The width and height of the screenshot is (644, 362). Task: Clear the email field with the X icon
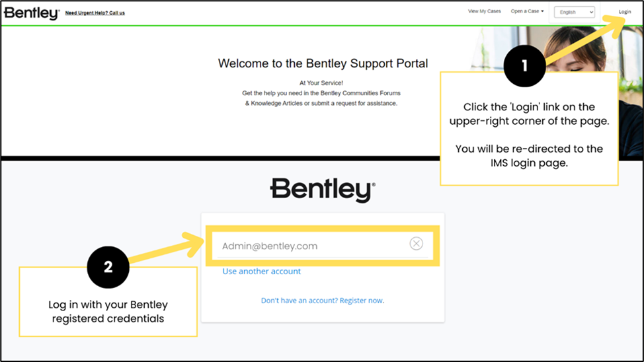(416, 244)
